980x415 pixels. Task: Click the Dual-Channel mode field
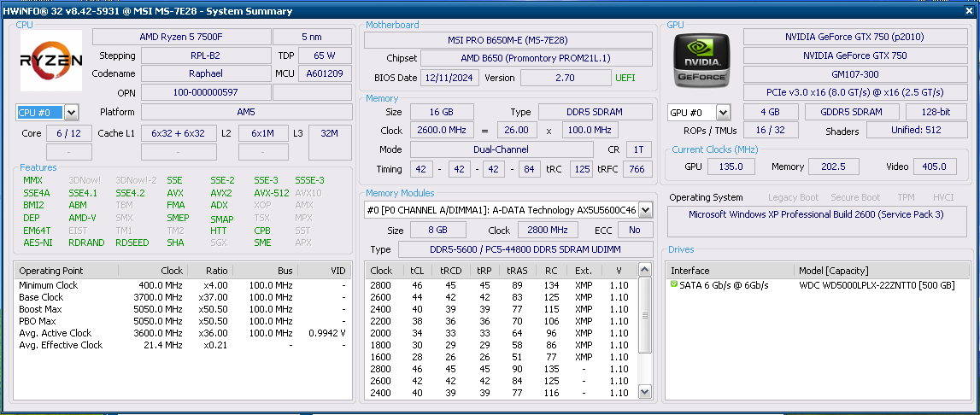pyautogui.click(x=502, y=150)
